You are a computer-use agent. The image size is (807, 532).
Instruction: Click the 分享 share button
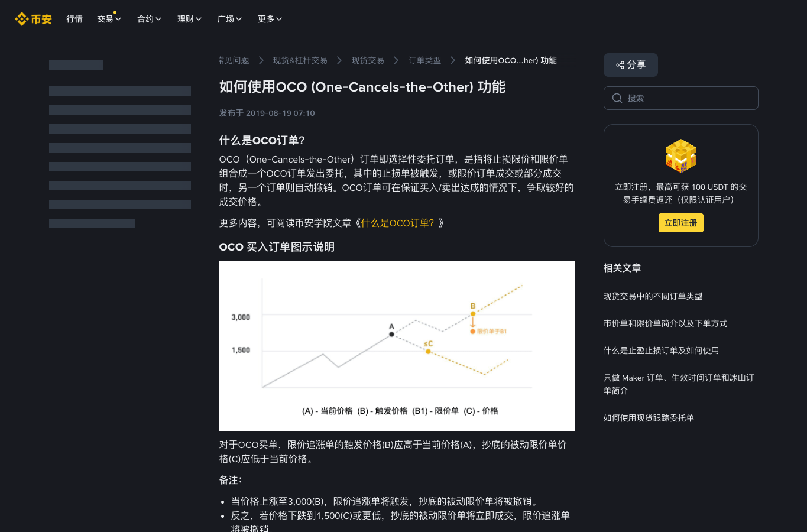coord(630,65)
